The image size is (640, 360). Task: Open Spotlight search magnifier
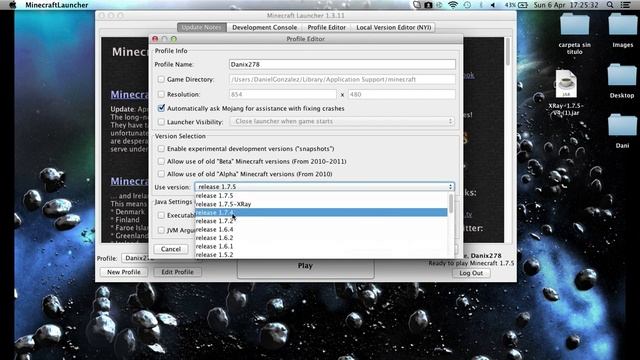[610, 5]
